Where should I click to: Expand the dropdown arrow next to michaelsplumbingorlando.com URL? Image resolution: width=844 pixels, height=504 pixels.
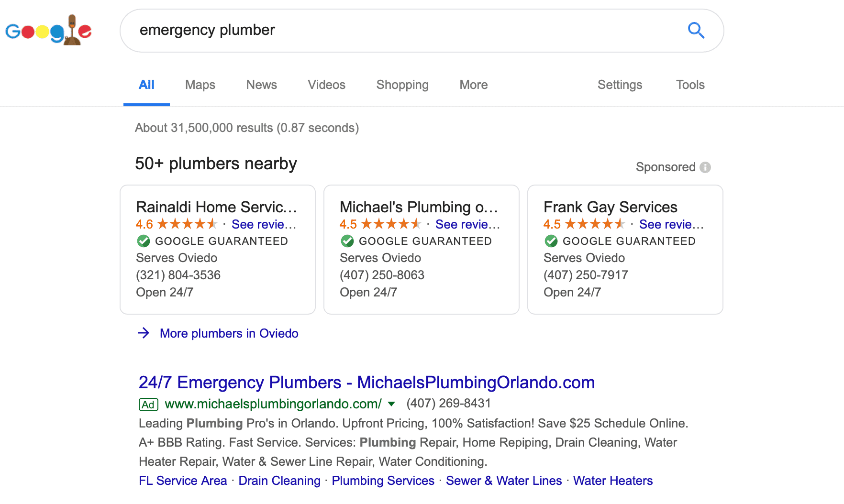click(x=391, y=404)
